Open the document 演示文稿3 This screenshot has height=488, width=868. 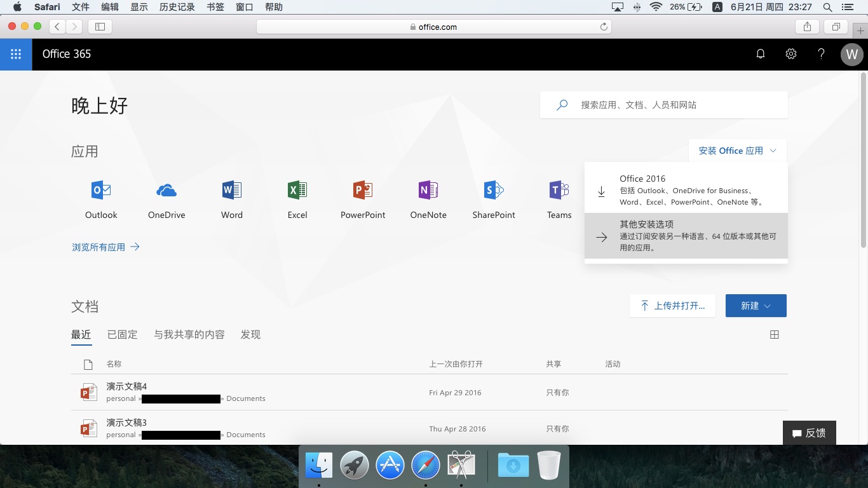(126, 423)
